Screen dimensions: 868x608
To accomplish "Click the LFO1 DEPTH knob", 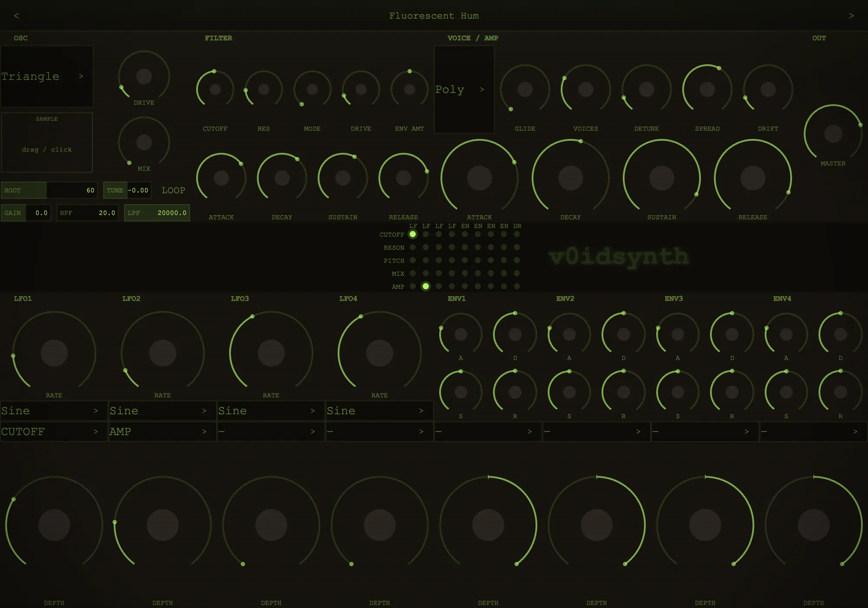I will 54,525.
